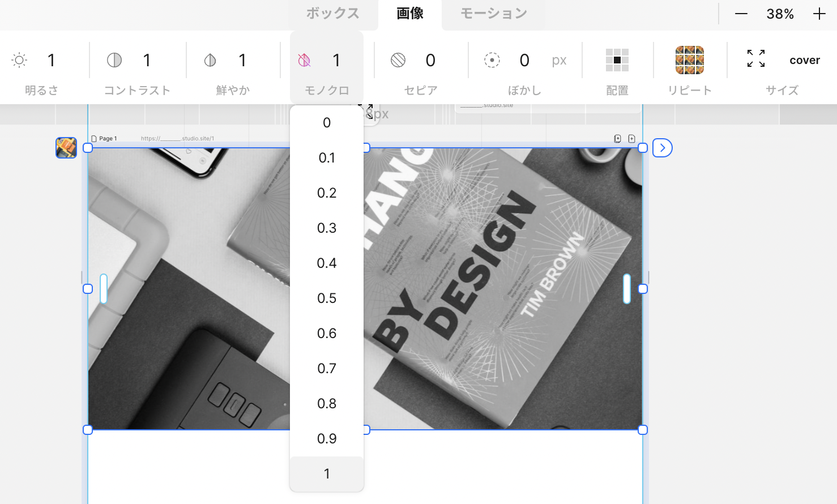Open the saturation value field
The image size is (837, 504).
[x=243, y=60]
